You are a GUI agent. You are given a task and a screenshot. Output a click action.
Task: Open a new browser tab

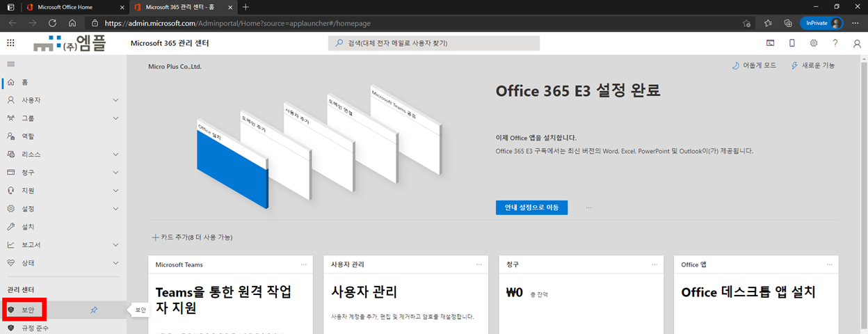(x=246, y=7)
